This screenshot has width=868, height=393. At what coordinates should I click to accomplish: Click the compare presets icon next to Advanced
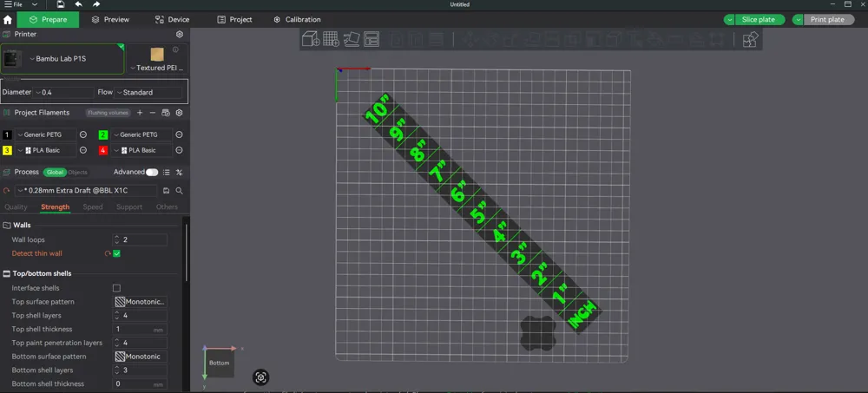[x=180, y=172]
